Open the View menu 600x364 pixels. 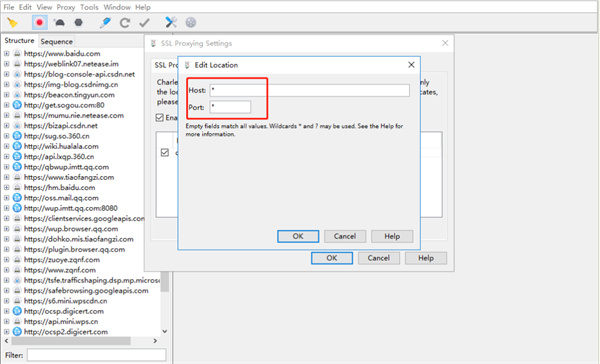(x=44, y=7)
